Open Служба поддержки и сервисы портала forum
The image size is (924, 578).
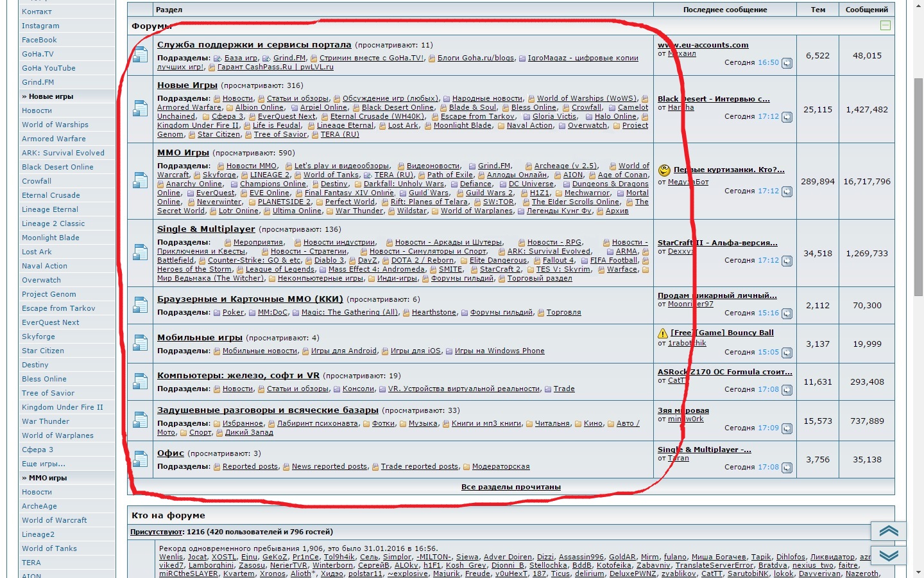[254, 45]
